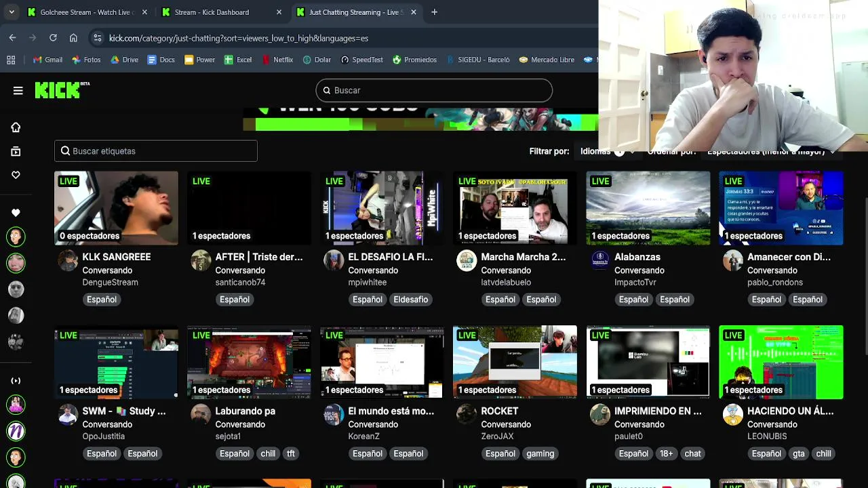The height and width of the screenshot is (488, 868).
Task: Open the Fotos bookmark
Action: click(x=86, y=60)
